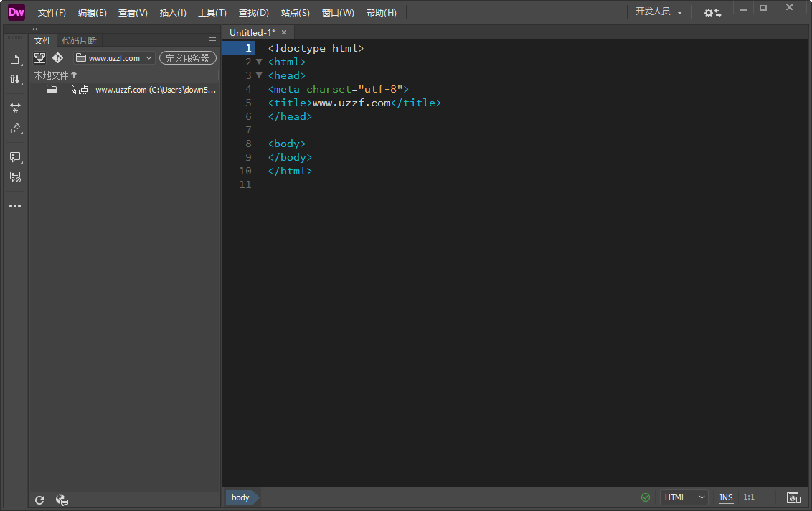
Task: Click the </head> tag on line 6
Action: point(290,116)
